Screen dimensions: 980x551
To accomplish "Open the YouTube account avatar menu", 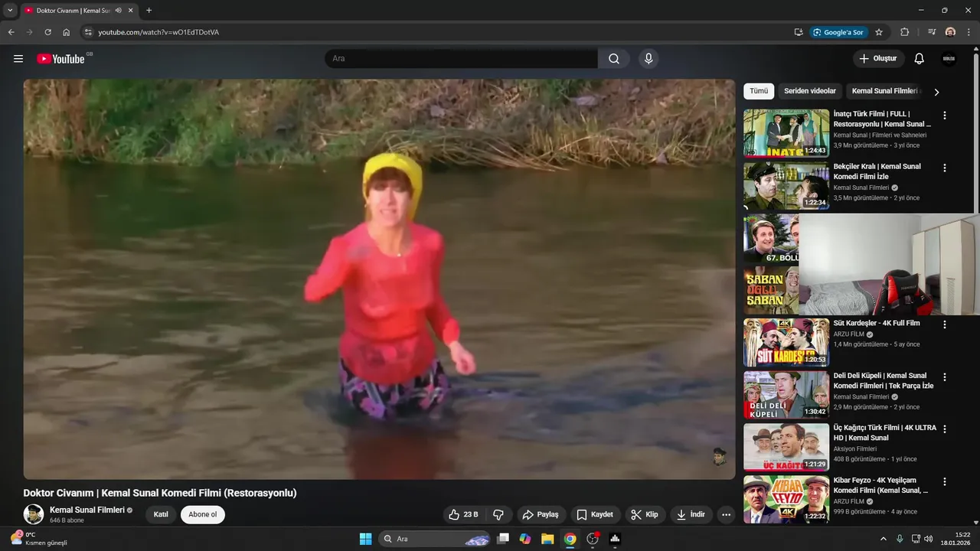I will (x=949, y=59).
